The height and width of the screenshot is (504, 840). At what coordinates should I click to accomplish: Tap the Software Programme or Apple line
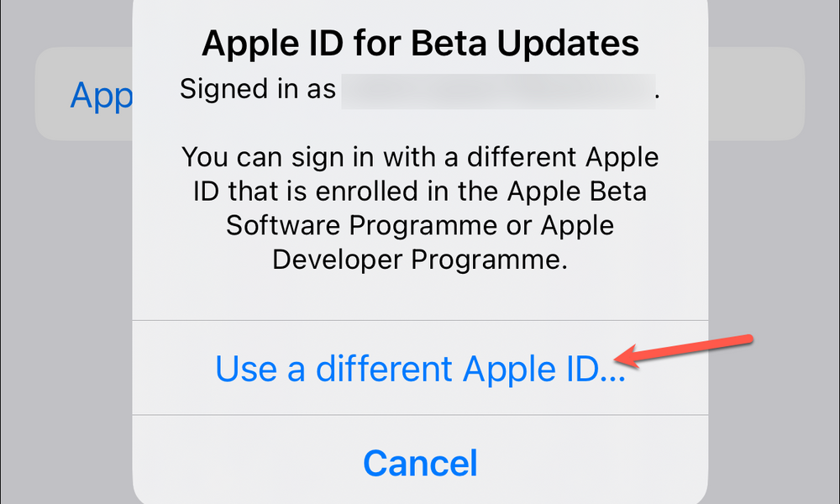point(420,225)
